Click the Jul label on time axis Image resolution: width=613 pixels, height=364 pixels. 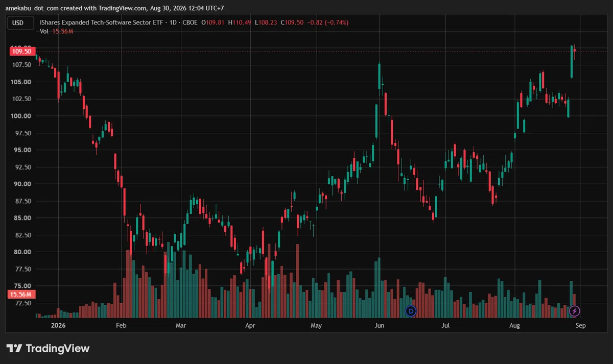(445, 325)
